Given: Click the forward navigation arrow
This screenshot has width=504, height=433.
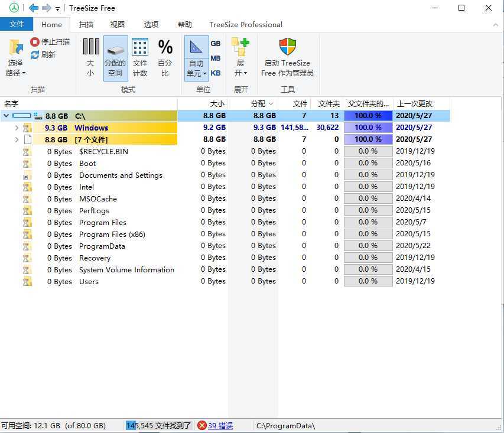Looking at the screenshot, I should click(47, 8).
